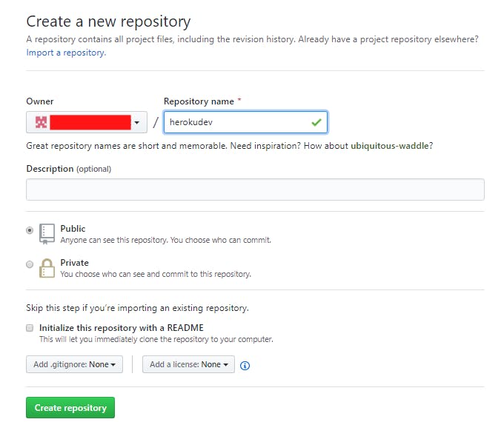This screenshot has width=504, height=422.
Task: Click the Initialize this repository label text
Action: tap(121, 328)
